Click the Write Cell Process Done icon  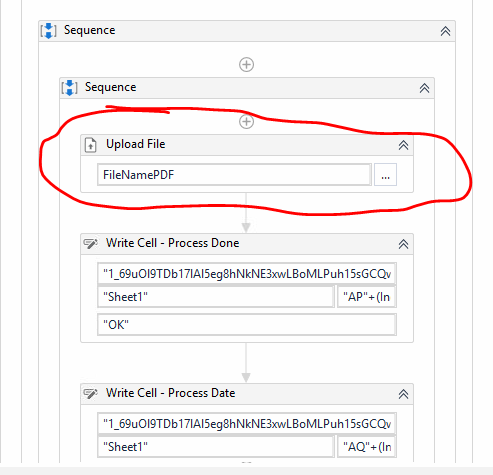click(90, 244)
